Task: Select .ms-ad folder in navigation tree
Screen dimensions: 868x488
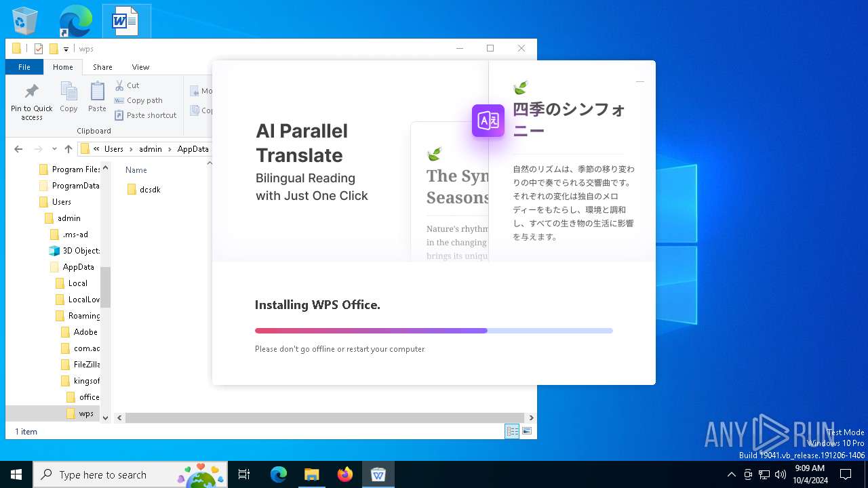Action: point(69,235)
